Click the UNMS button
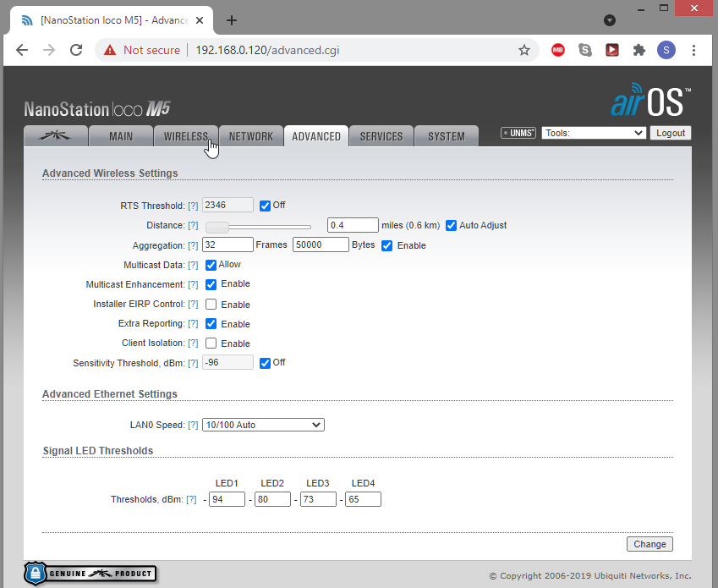The height and width of the screenshot is (588, 718). click(x=518, y=133)
